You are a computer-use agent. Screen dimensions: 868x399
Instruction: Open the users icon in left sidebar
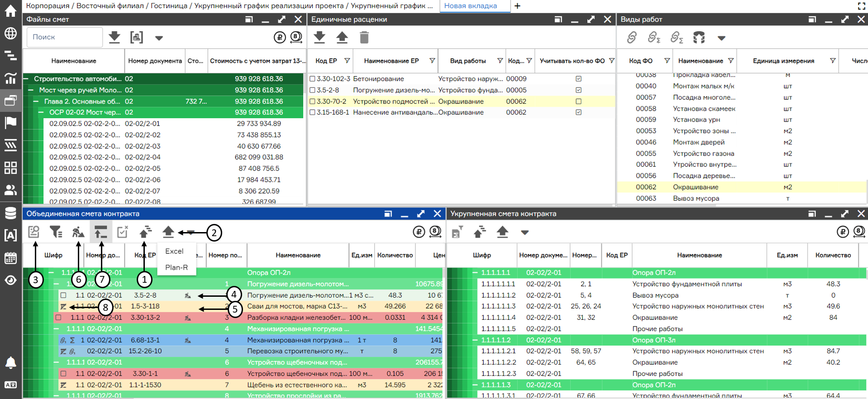(10, 190)
